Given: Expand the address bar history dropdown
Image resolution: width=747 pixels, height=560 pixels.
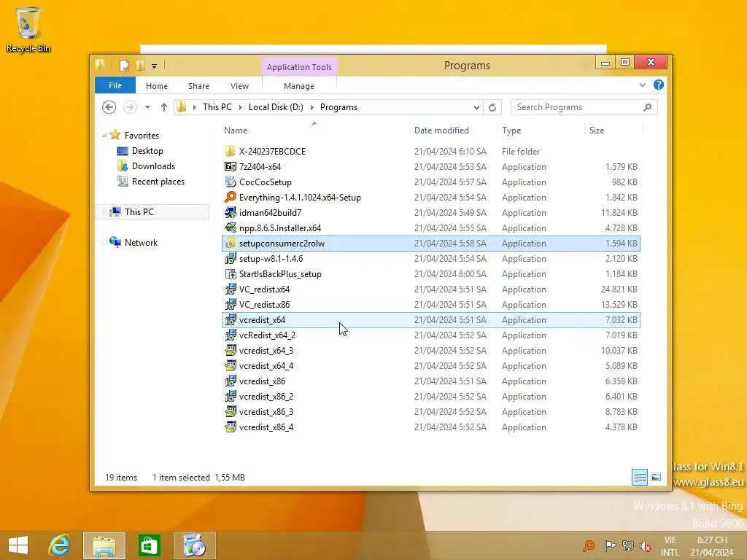Looking at the screenshot, I should pyautogui.click(x=476, y=107).
